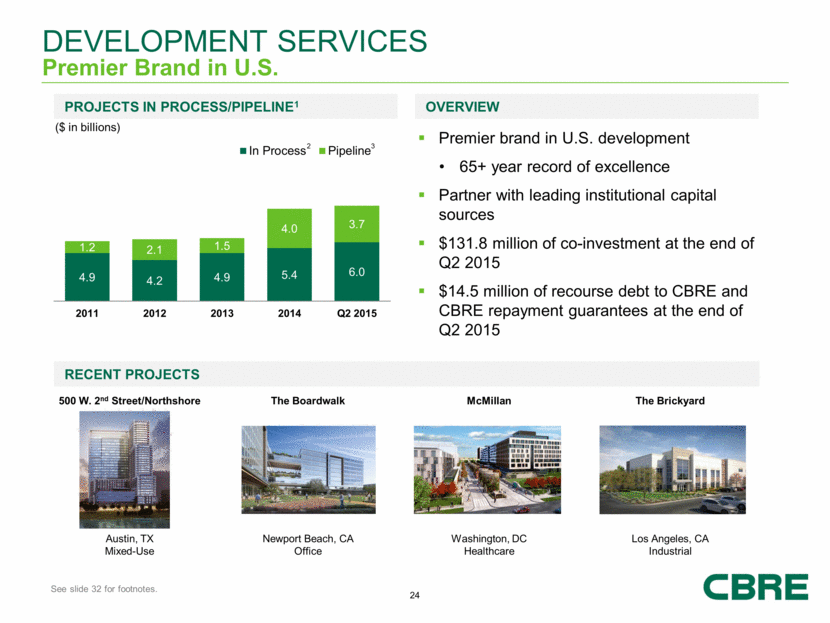This screenshot has height=623, width=830.
Task: Select the OVERVIEW section header
Action: (463, 107)
